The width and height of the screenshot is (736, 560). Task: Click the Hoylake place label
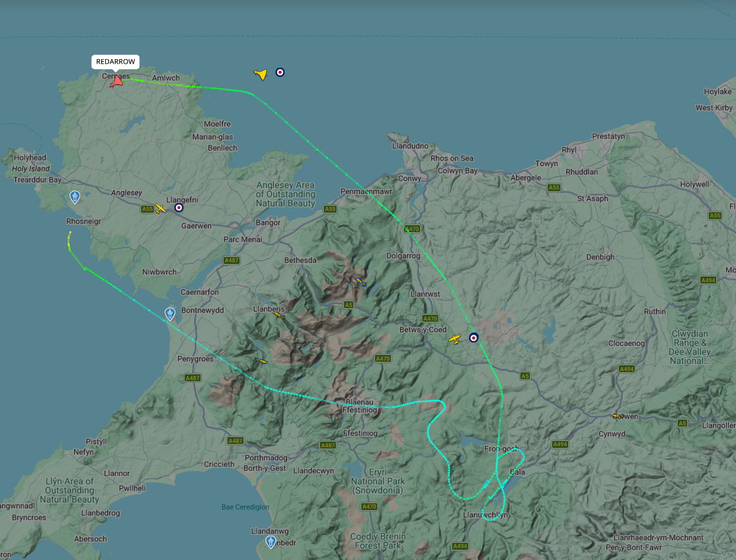click(718, 91)
